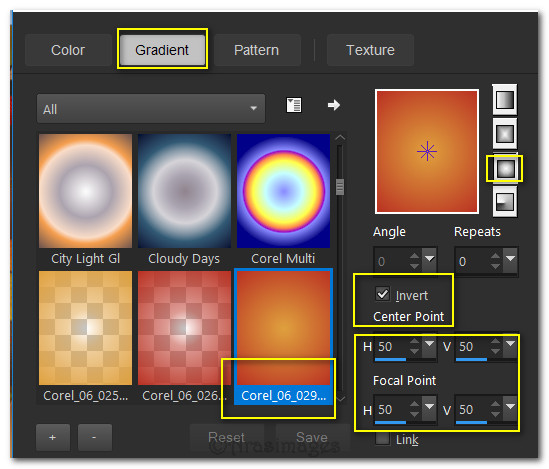Open the Texture tab
Image resolution: width=549 pixels, height=469 pixels.
pos(370,50)
